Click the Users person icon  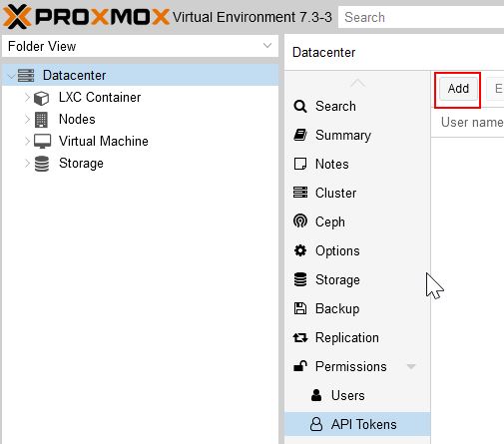coord(316,395)
